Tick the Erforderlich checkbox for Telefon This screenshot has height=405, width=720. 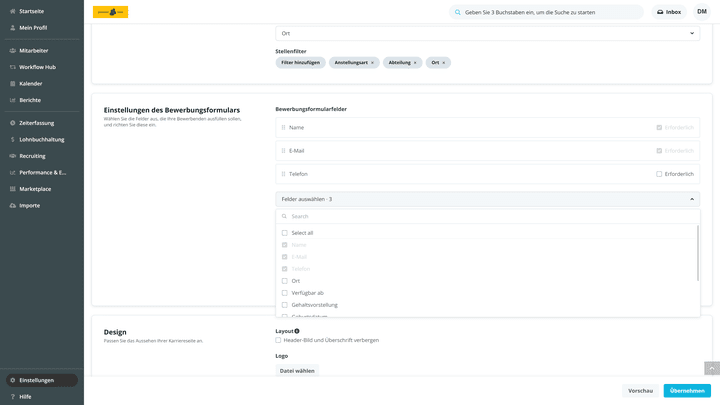(659, 174)
